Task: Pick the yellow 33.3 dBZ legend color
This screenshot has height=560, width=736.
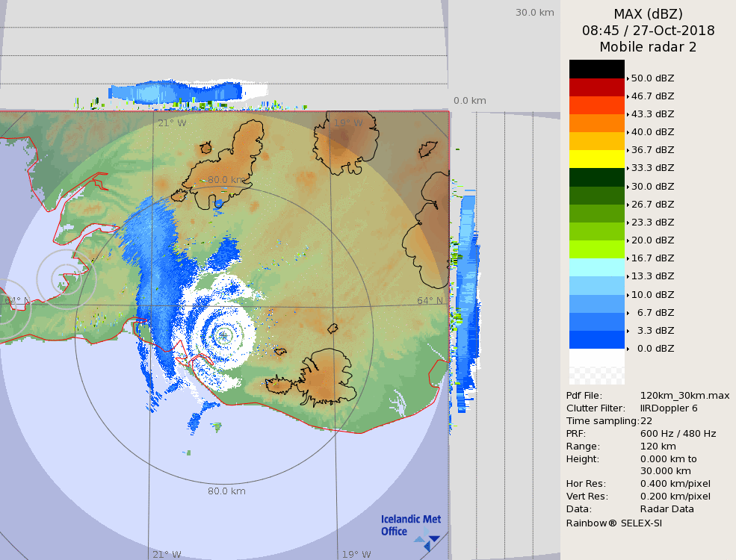Action: point(596,159)
